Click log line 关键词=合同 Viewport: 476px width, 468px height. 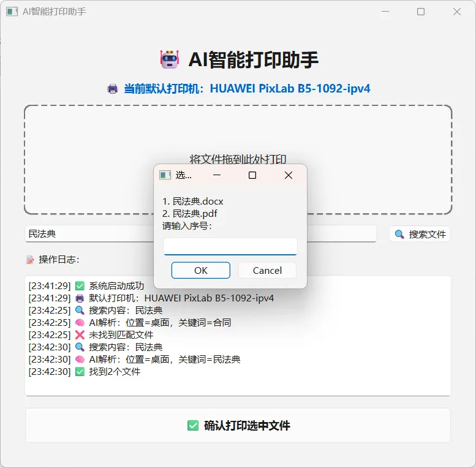pyautogui.click(x=130, y=323)
